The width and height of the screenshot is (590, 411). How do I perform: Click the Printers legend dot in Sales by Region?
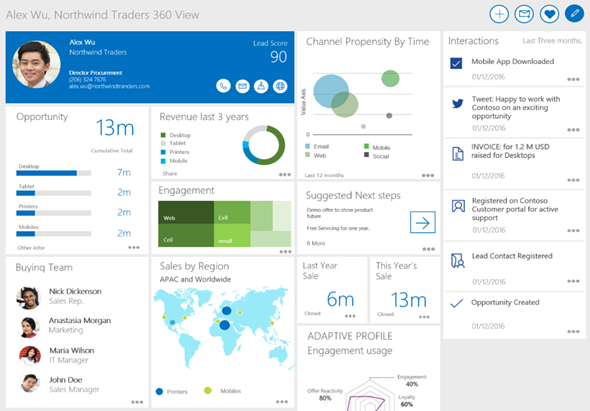[160, 391]
